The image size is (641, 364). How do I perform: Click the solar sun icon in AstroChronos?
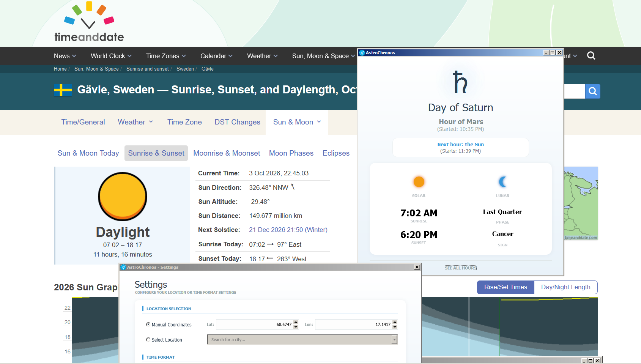pos(419,182)
